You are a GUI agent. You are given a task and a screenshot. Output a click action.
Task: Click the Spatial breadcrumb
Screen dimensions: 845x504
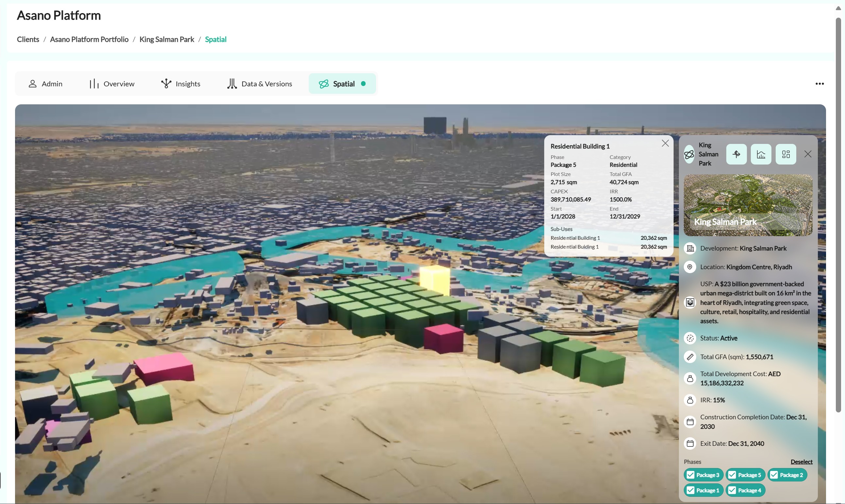(x=216, y=39)
